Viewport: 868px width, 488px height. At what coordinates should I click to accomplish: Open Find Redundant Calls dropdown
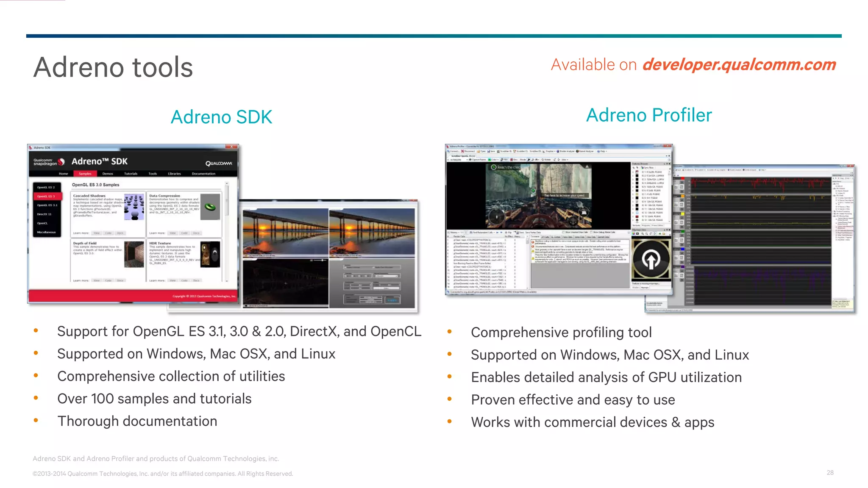click(482, 232)
